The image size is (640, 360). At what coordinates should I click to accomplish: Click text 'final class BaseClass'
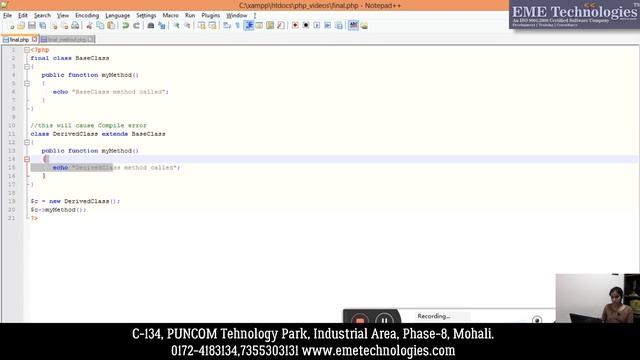(x=70, y=58)
